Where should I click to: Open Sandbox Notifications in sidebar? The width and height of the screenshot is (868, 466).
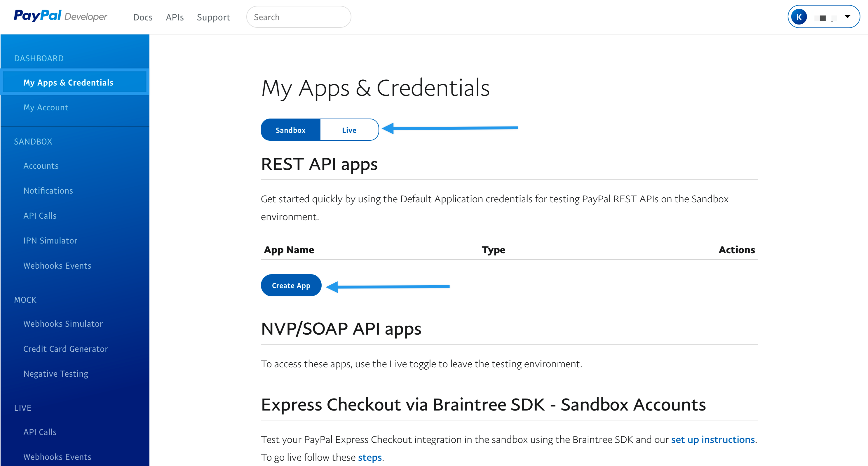pyautogui.click(x=48, y=190)
